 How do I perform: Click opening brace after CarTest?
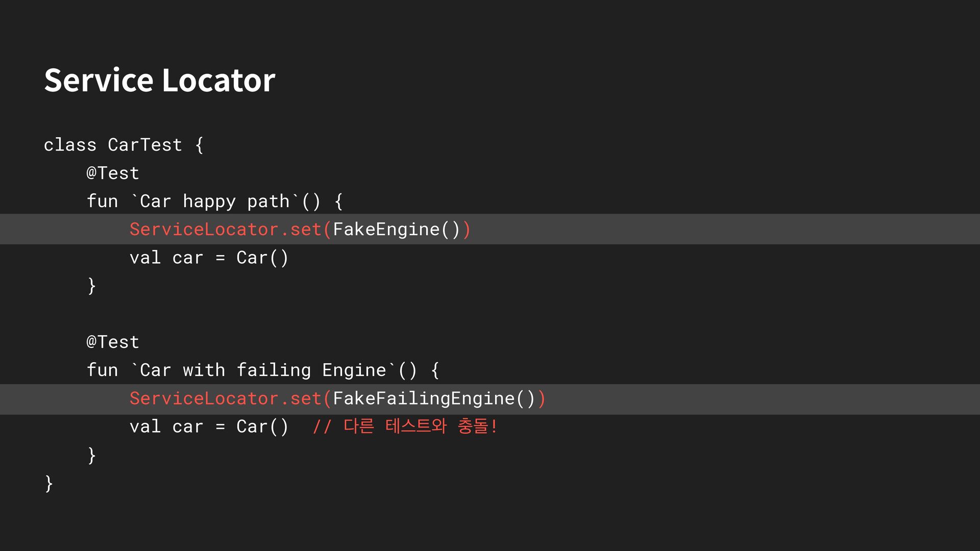tap(200, 145)
